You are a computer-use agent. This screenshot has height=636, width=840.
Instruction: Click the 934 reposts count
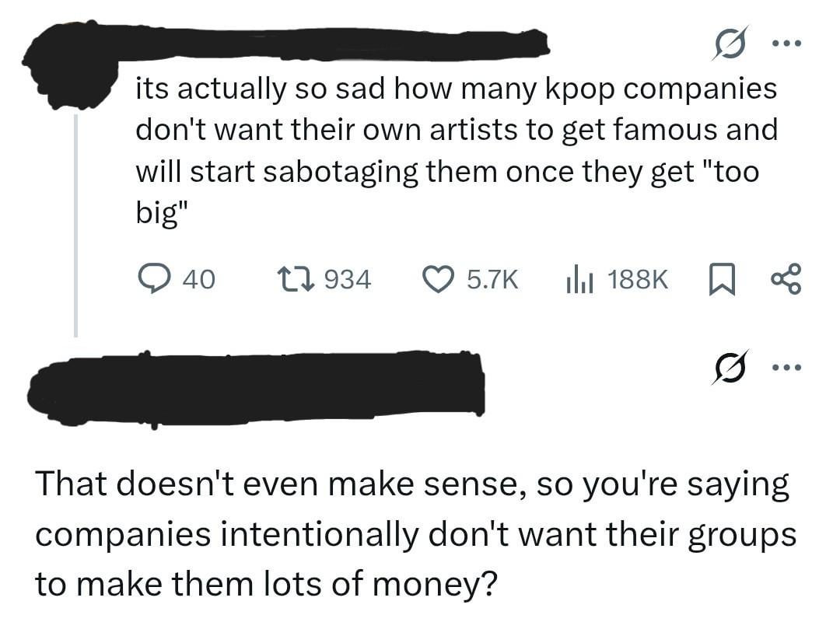coord(346,278)
